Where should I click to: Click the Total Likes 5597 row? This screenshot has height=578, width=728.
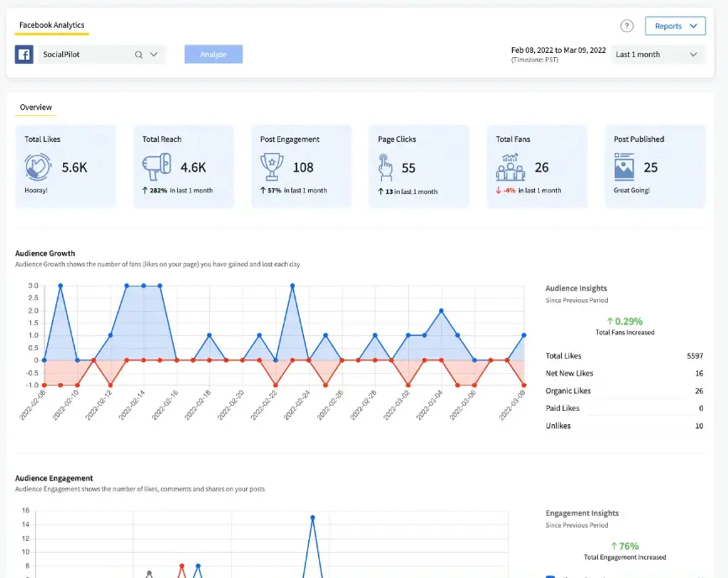pyautogui.click(x=624, y=356)
